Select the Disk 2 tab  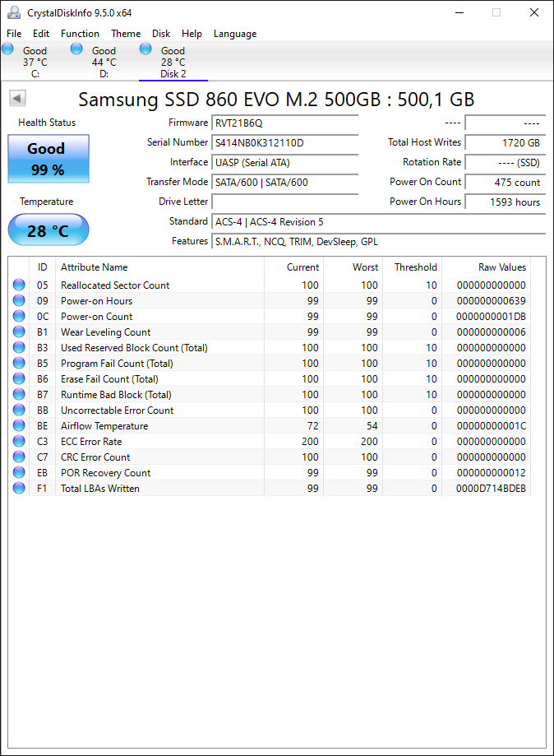[173, 62]
